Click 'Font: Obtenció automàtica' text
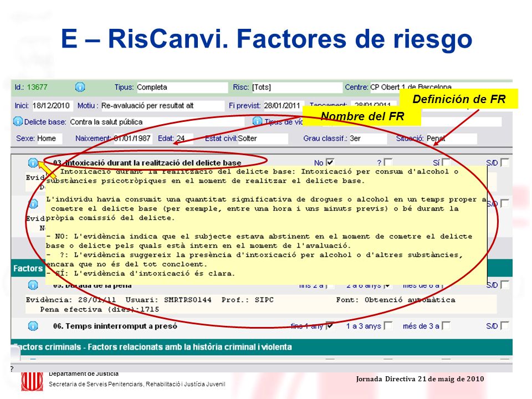532x399 pixels. click(396, 300)
